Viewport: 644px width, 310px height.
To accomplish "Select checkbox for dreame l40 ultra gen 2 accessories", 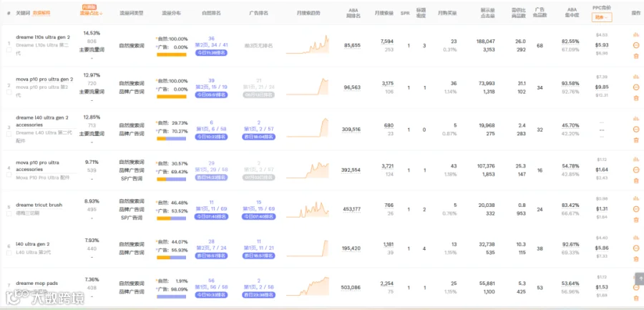I will click(9, 134).
